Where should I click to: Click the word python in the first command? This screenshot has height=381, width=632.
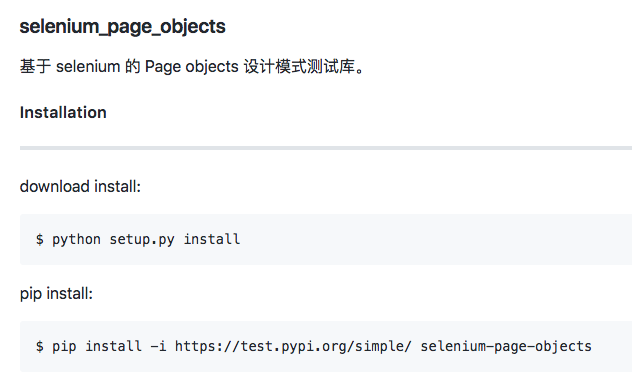[x=76, y=240]
